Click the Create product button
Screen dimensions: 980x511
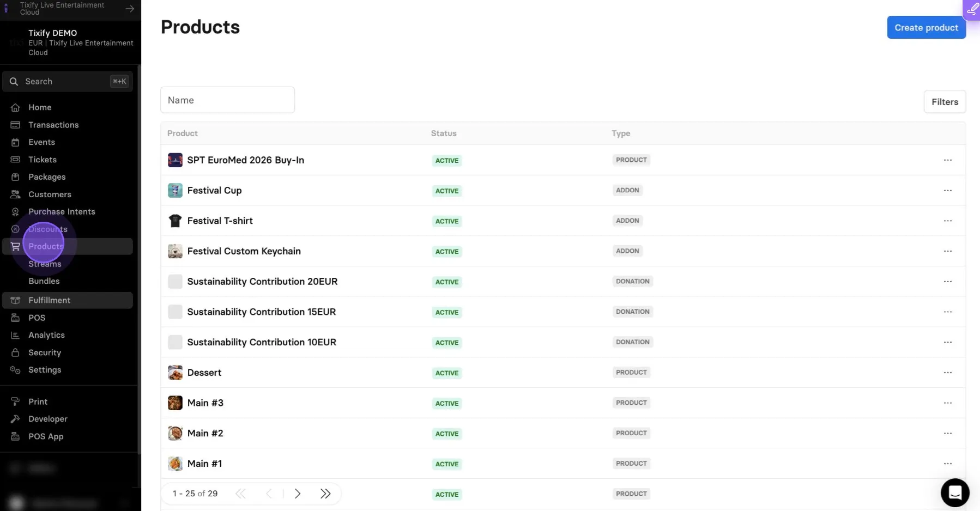pyautogui.click(x=926, y=27)
